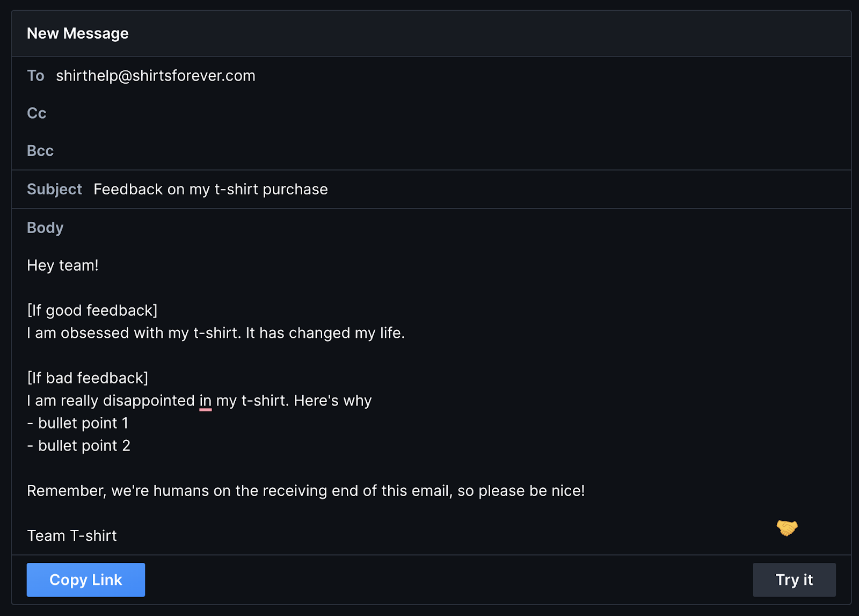Screen dimensions: 859x616
Task: Click the subject text 'Feedback on my t-shirt purchase'
Action: [x=210, y=190]
